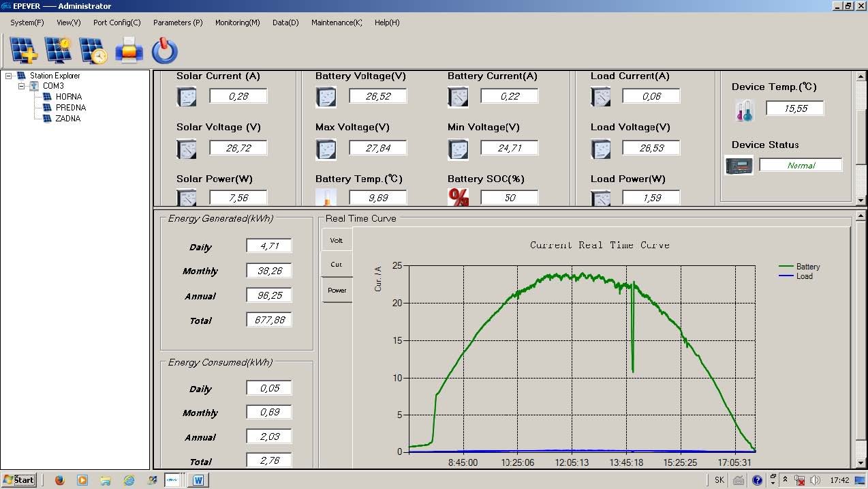Click the Start button on taskbar
The width and height of the screenshot is (868, 489).
click(x=19, y=480)
